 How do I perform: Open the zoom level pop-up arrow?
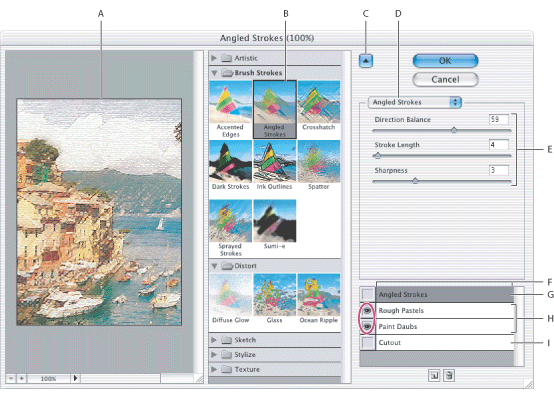(x=75, y=378)
